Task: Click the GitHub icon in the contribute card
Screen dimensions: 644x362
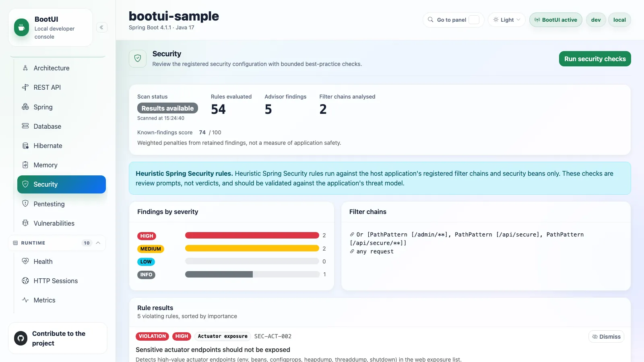Action: point(21,338)
